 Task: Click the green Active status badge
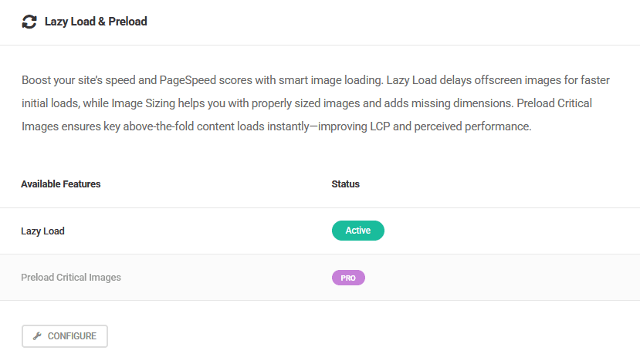pyautogui.click(x=357, y=231)
